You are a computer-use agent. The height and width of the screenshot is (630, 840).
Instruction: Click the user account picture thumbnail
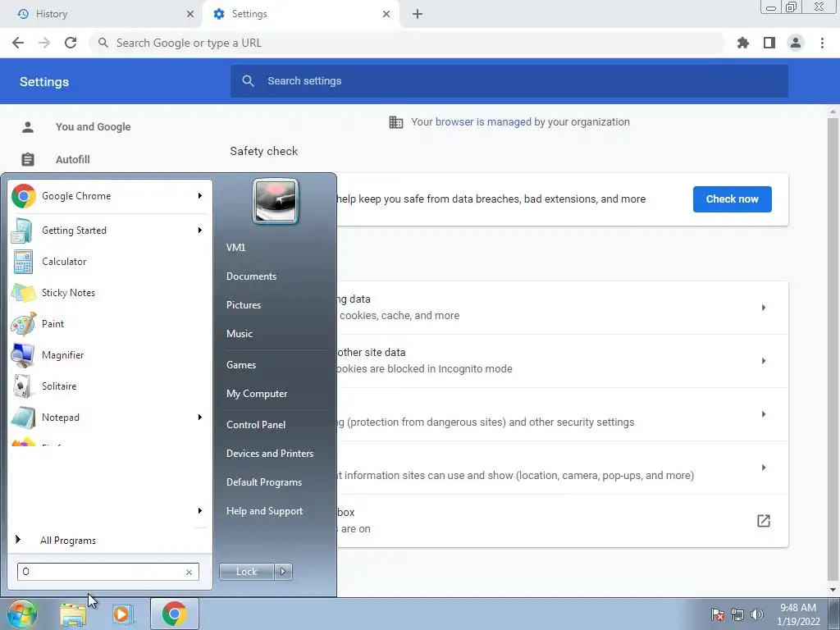[276, 202]
